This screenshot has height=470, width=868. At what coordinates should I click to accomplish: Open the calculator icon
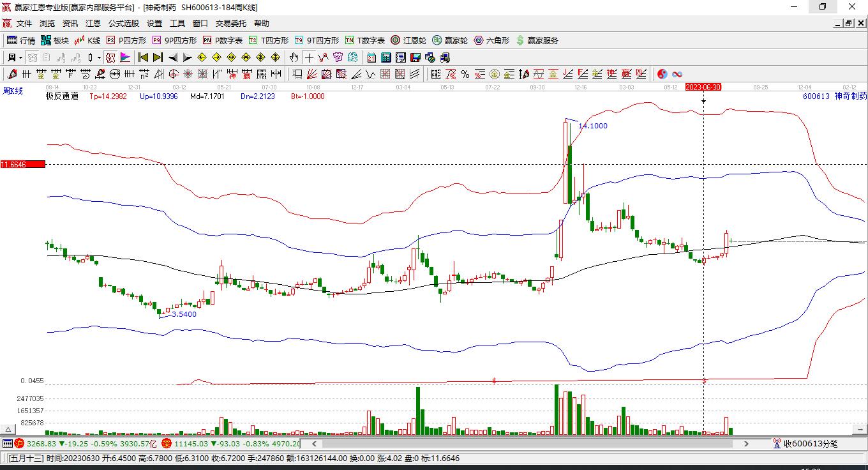386,57
